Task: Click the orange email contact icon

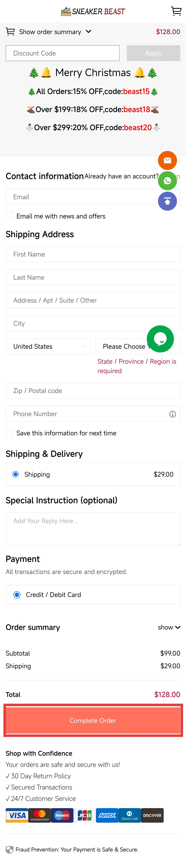Action: (167, 160)
